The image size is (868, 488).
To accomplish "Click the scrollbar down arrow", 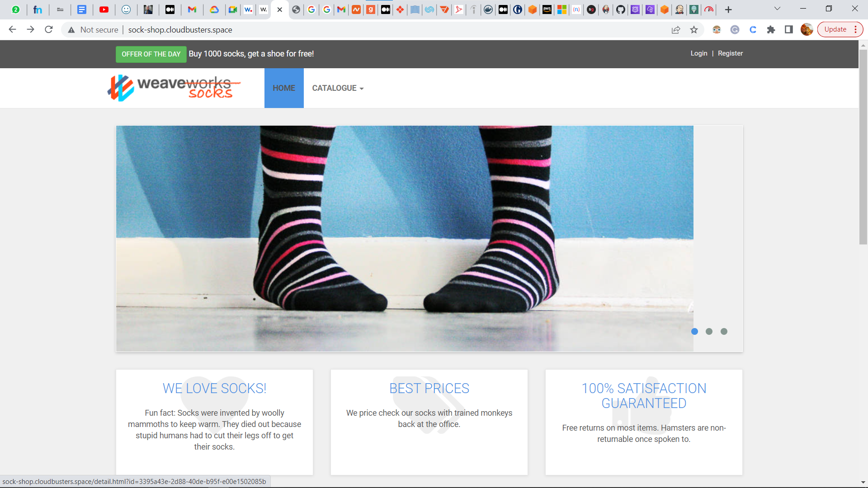I will (863, 483).
